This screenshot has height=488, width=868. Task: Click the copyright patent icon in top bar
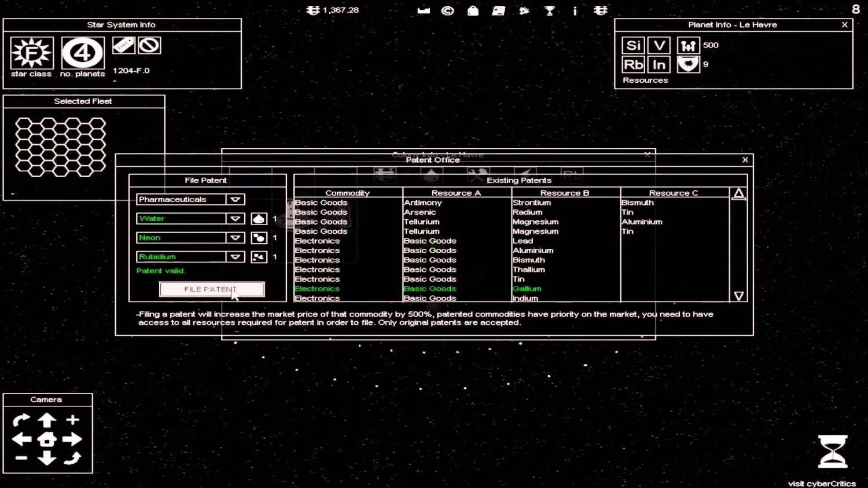coord(447,10)
